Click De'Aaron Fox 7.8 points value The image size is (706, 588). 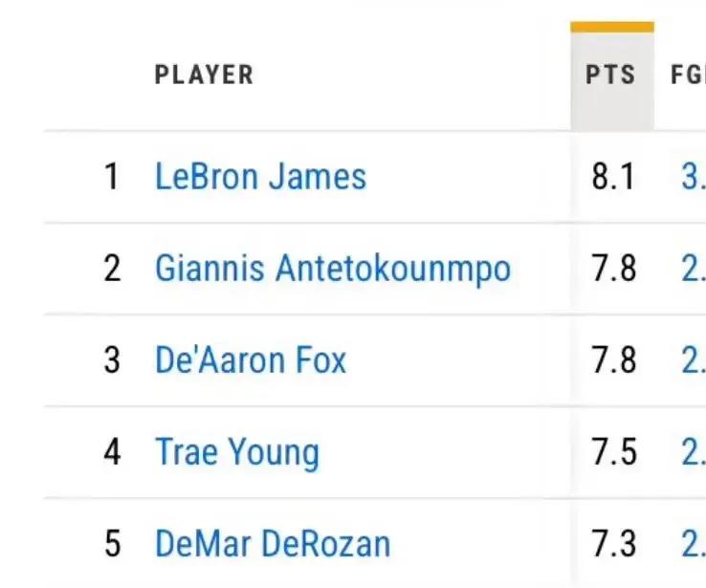613,360
